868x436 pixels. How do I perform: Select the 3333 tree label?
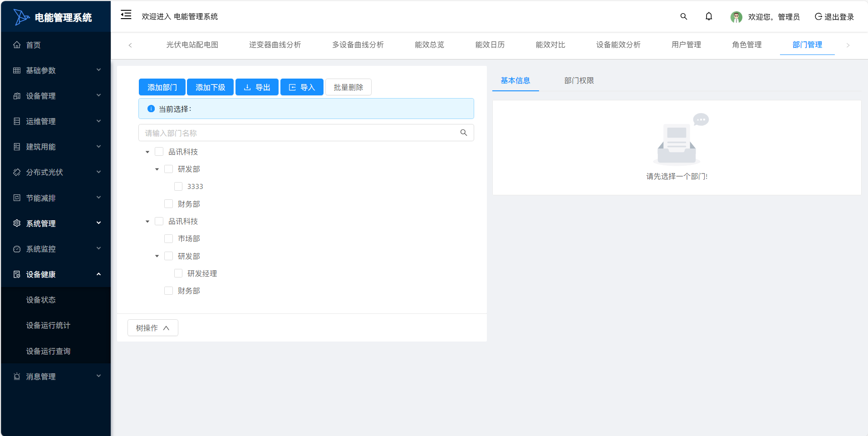pyautogui.click(x=195, y=186)
